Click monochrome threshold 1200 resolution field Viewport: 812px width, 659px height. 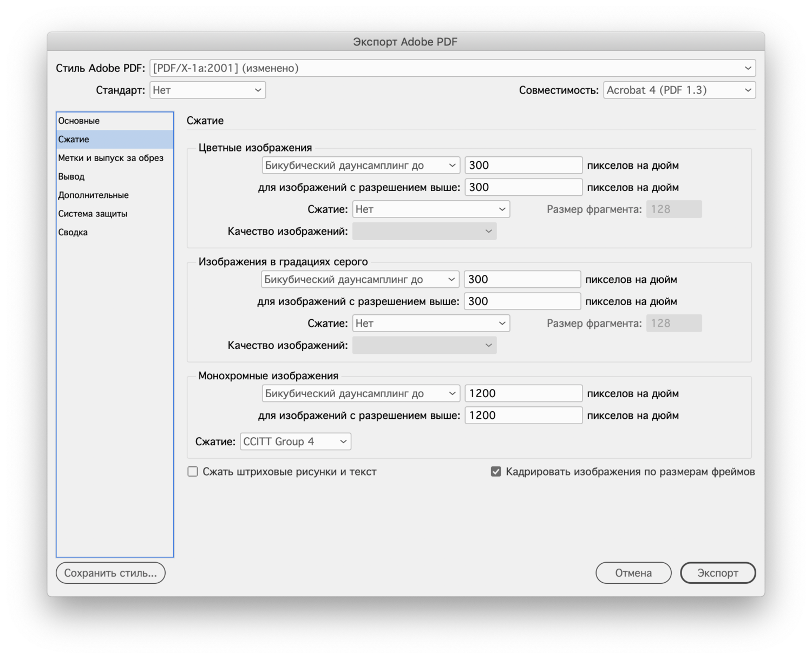pos(523,416)
